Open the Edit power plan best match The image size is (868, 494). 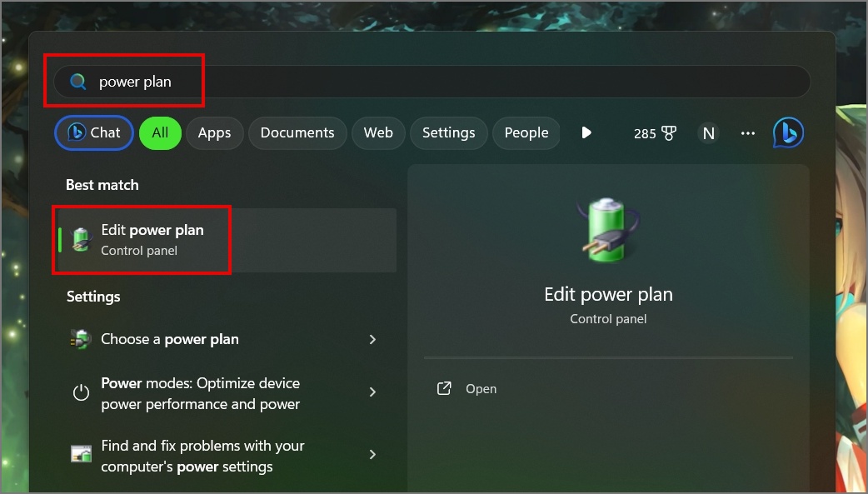[x=227, y=241]
